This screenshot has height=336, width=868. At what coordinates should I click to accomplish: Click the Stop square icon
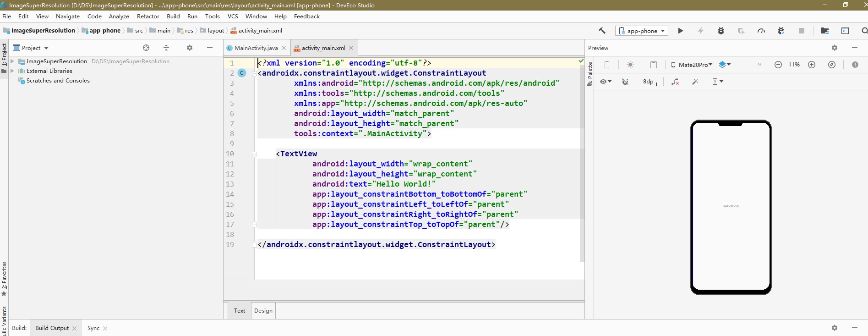802,31
